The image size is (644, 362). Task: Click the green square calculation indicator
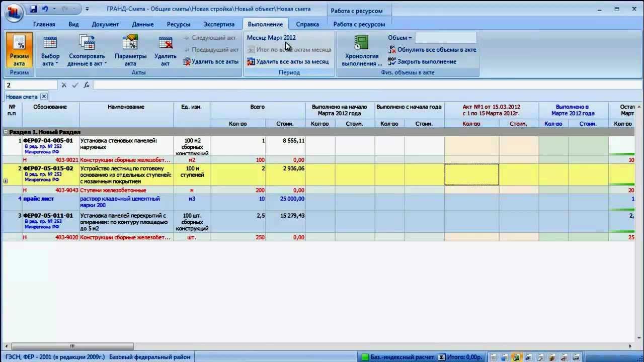click(365, 357)
